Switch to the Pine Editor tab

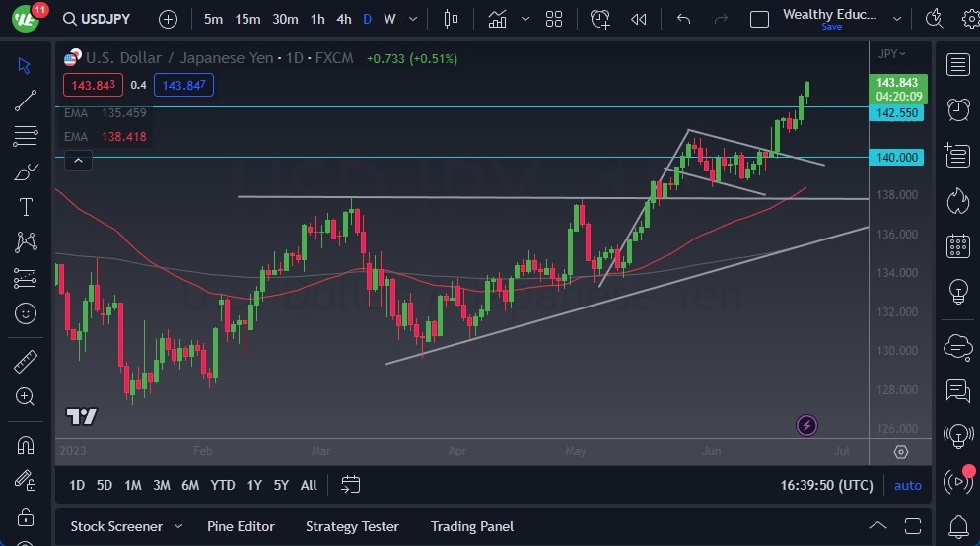click(241, 526)
